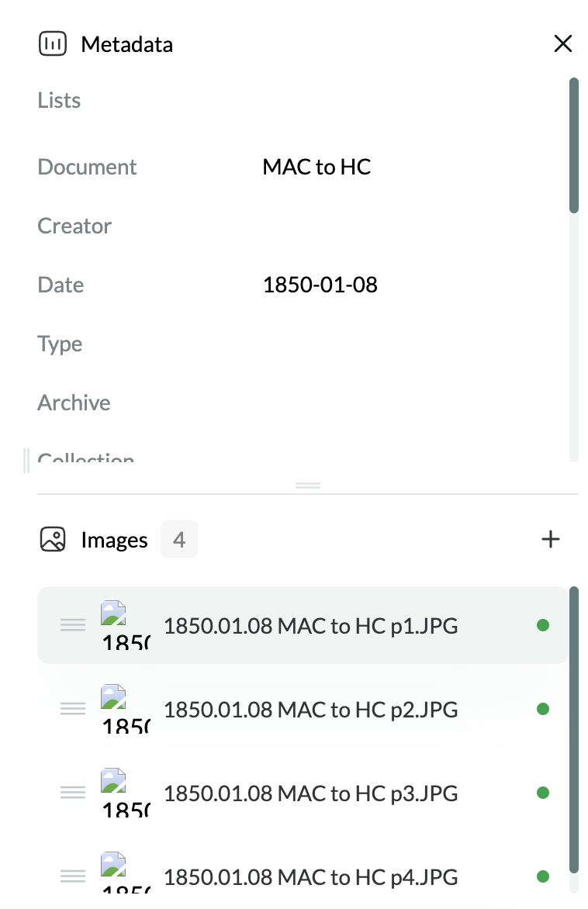Click the horizontal panel divider handle
This screenshot has width=588, height=909.
(308, 486)
